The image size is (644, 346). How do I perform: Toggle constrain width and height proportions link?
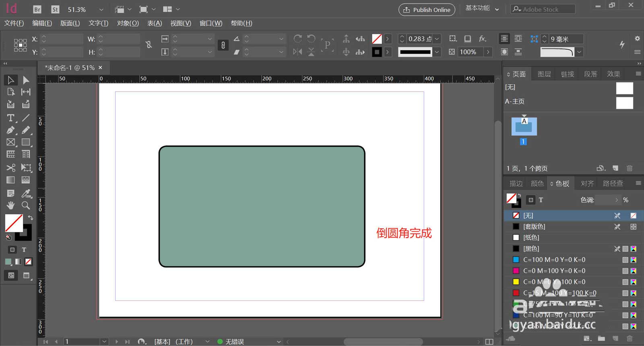coord(149,45)
